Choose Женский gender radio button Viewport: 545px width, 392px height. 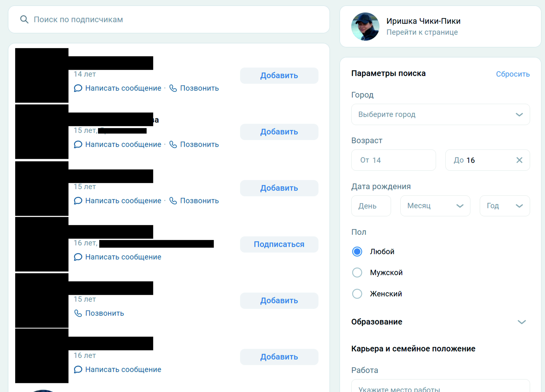point(357,294)
